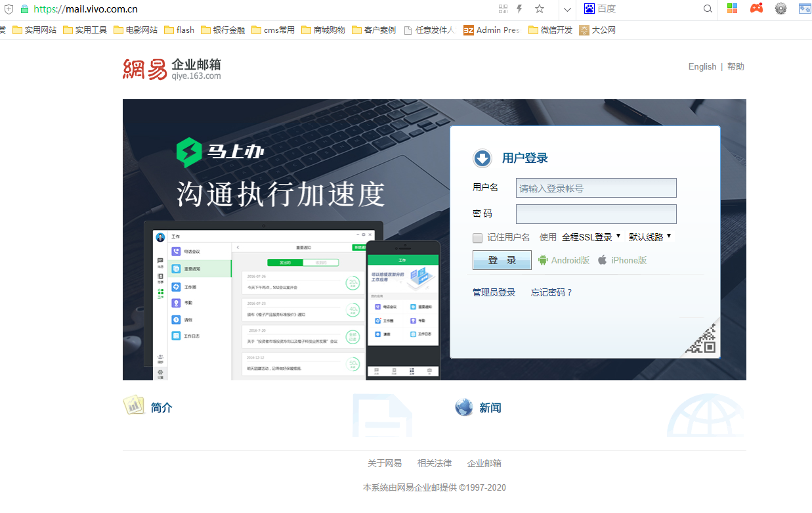Screen dimensions: 812x513
Task: Open the 企业邮箱 footer link
Action: [484, 463]
